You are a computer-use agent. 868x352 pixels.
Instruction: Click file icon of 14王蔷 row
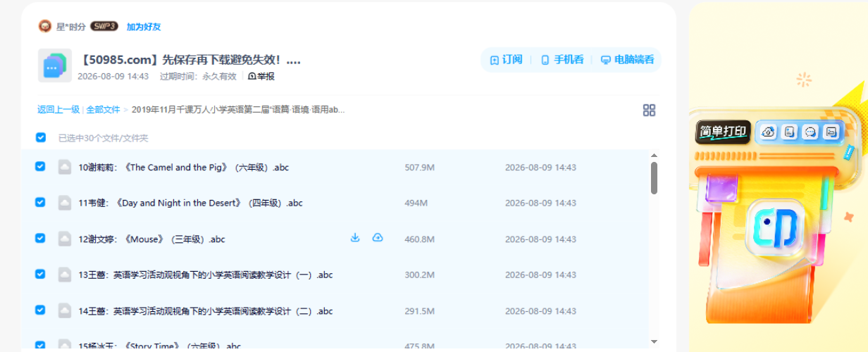(x=65, y=310)
